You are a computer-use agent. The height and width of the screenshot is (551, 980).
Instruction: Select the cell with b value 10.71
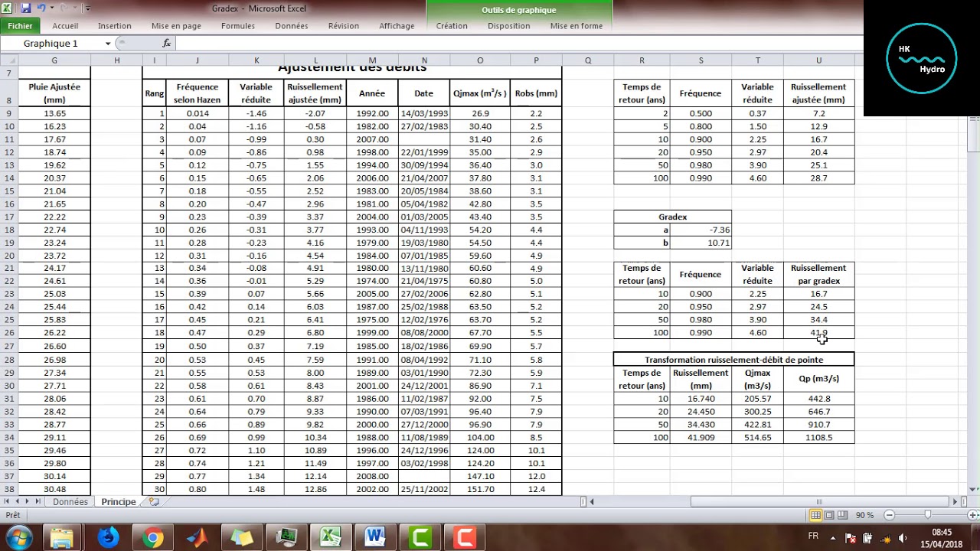coord(701,243)
